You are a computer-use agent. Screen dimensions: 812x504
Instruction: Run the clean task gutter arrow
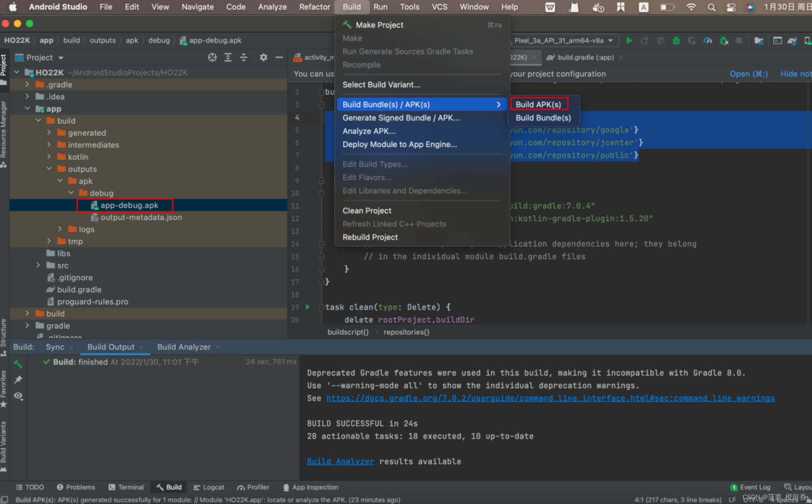tap(308, 307)
